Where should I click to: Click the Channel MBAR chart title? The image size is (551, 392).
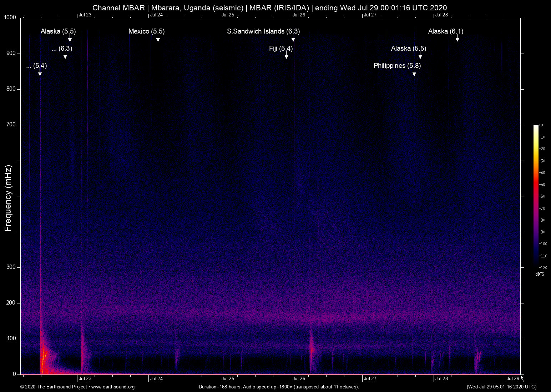[x=269, y=8]
